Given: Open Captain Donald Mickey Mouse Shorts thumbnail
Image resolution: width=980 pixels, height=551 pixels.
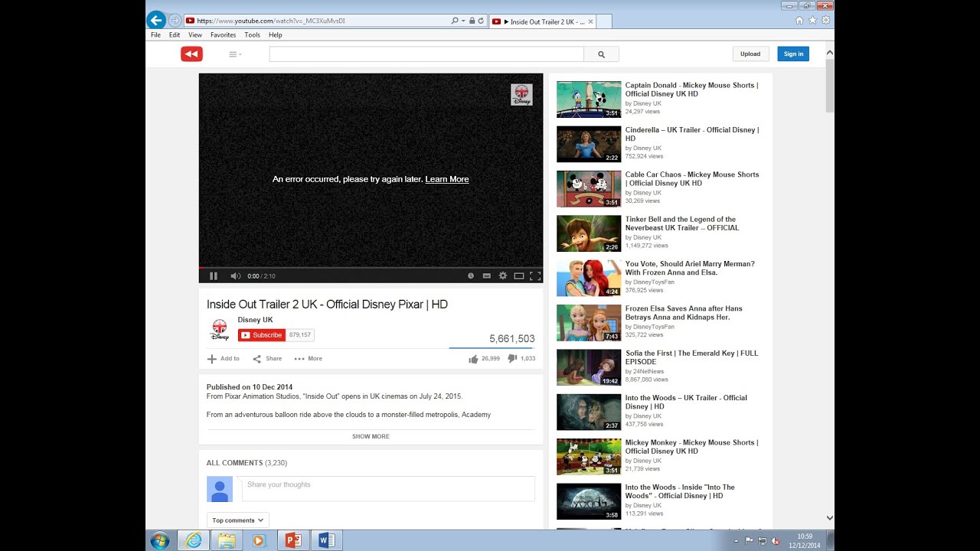Looking at the screenshot, I should tap(589, 99).
